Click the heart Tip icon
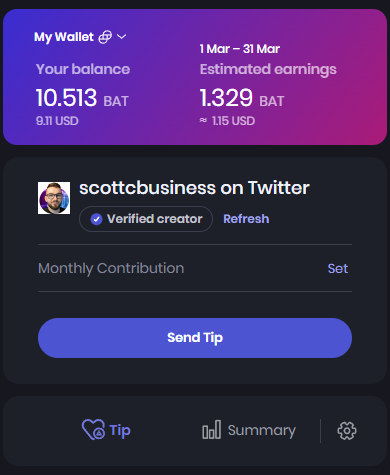This screenshot has width=390, height=475. 93,429
